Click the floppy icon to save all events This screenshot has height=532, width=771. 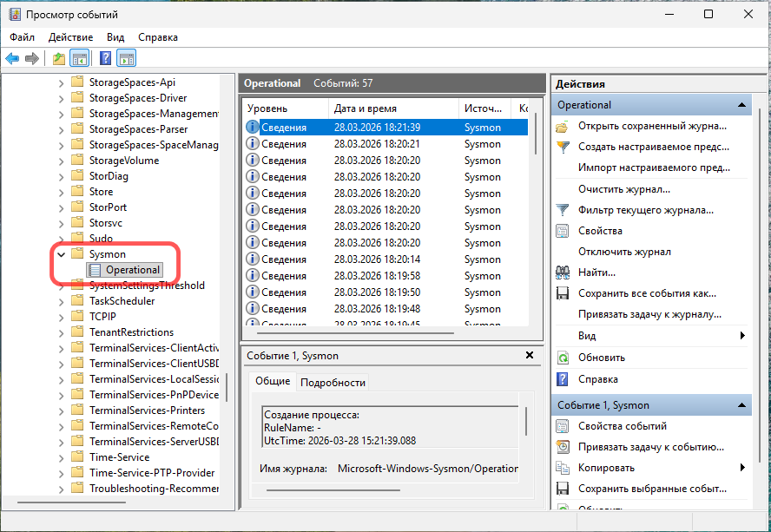point(563,293)
